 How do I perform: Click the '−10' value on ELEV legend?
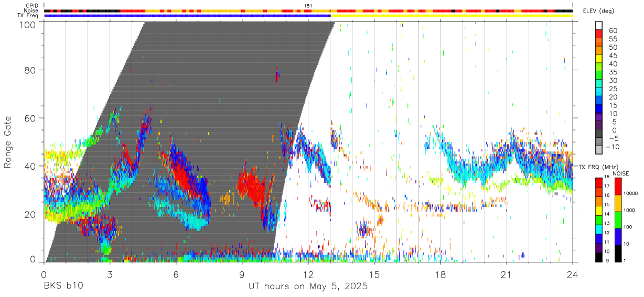[611, 147]
